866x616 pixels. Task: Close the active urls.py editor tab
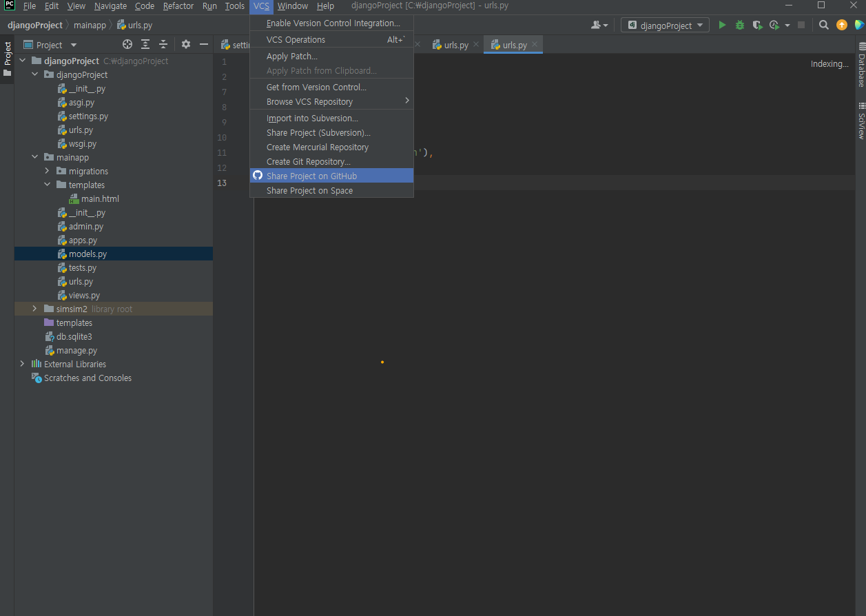[535, 45]
